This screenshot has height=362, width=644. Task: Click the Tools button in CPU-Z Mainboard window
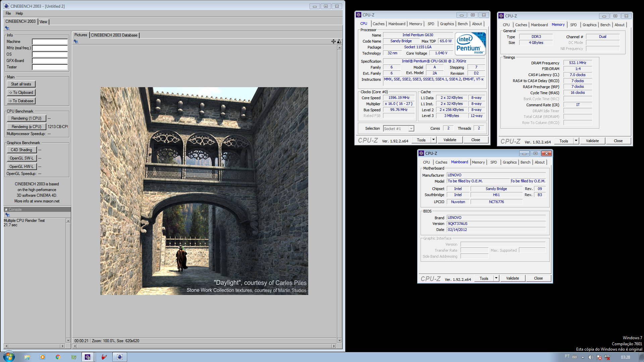(484, 278)
